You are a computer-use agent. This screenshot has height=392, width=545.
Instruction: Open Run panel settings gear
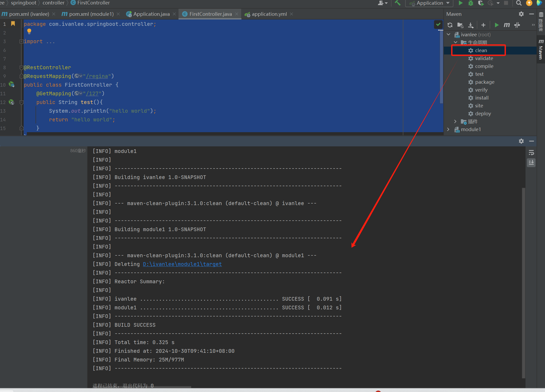(x=521, y=141)
